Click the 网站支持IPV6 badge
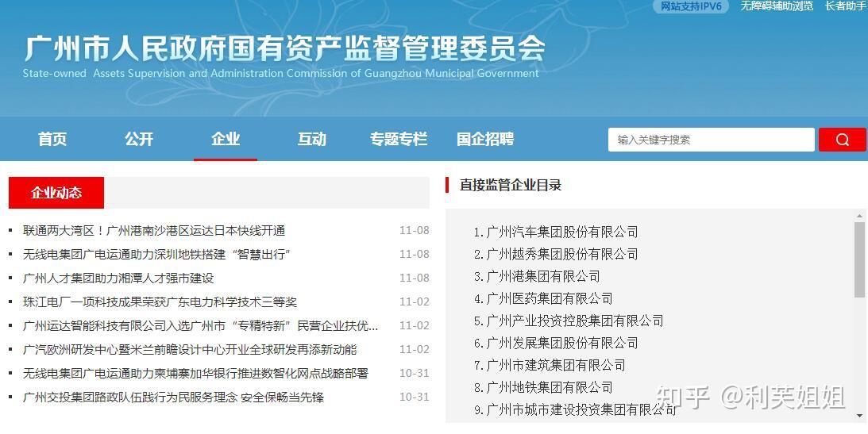This screenshot has width=868, height=434. pyautogui.click(x=691, y=6)
